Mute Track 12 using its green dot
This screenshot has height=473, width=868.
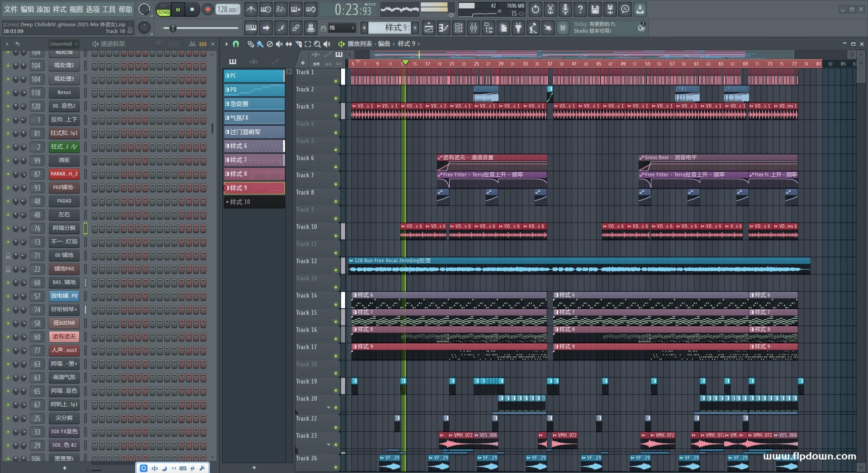[x=336, y=270]
